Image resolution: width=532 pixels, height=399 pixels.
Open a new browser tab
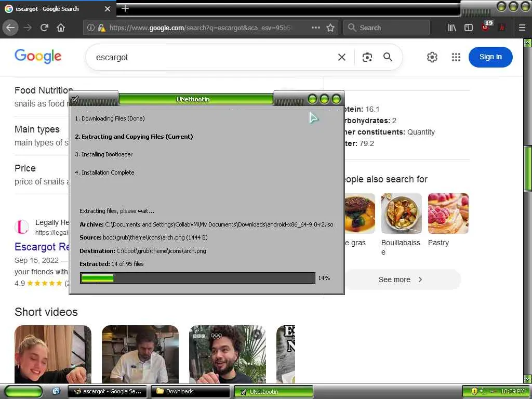[x=125, y=8]
